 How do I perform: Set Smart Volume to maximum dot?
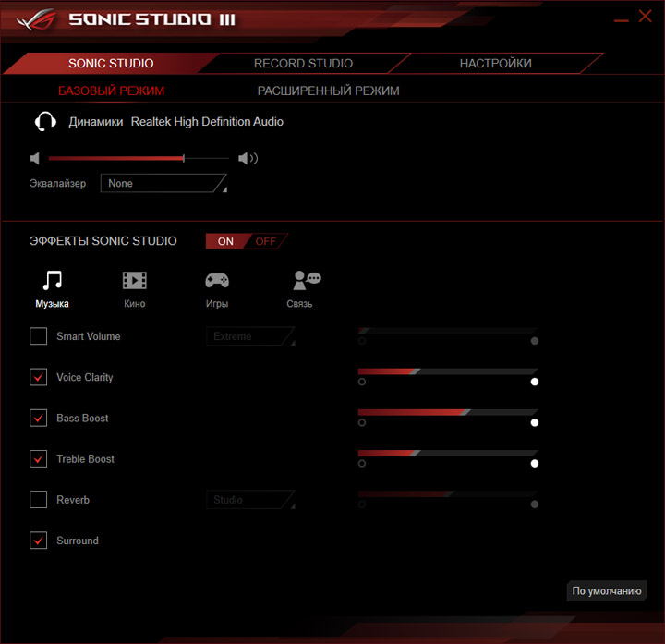(535, 341)
